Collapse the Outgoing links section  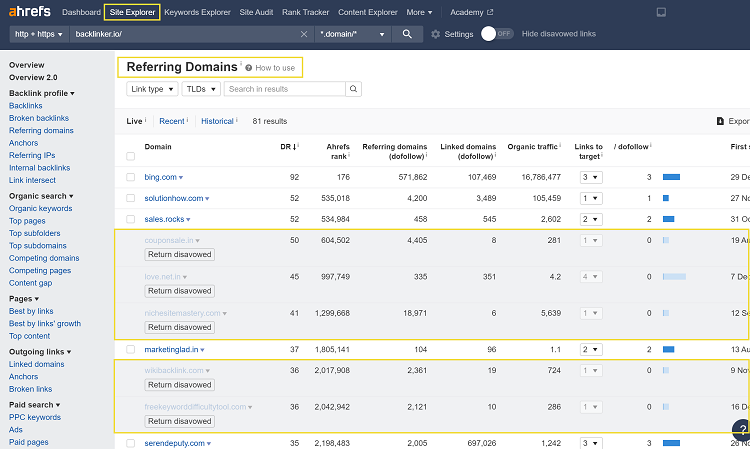tap(40, 352)
